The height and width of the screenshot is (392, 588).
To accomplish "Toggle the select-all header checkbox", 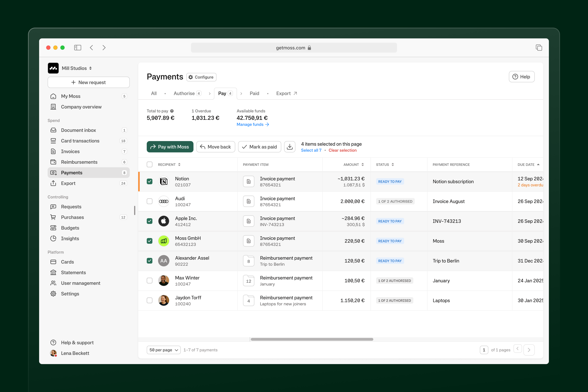I will pyautogui.click(x=149, y=164).
